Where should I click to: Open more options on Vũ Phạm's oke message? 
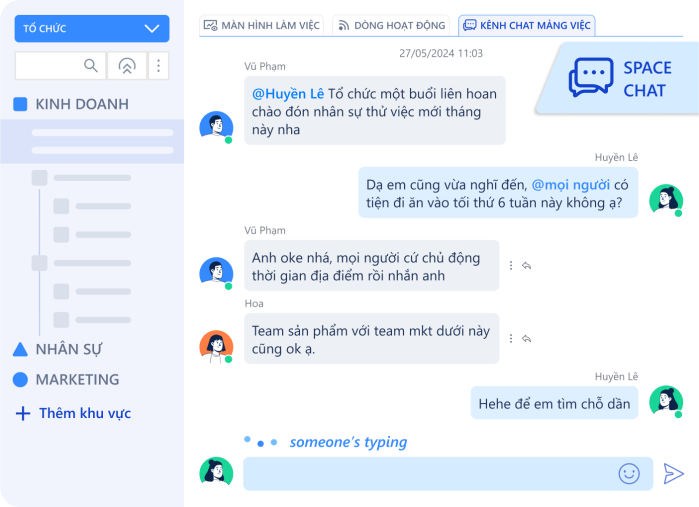coord(511,266)
